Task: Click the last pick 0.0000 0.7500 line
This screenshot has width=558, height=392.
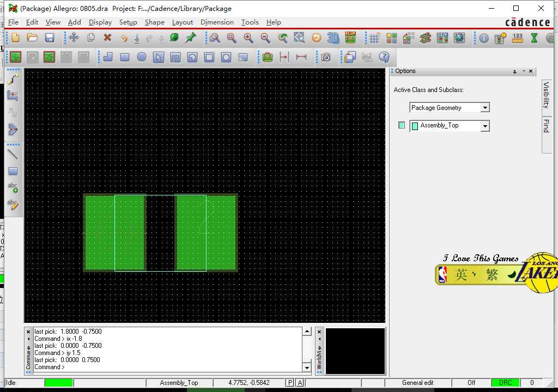Action: coord(67,360)
